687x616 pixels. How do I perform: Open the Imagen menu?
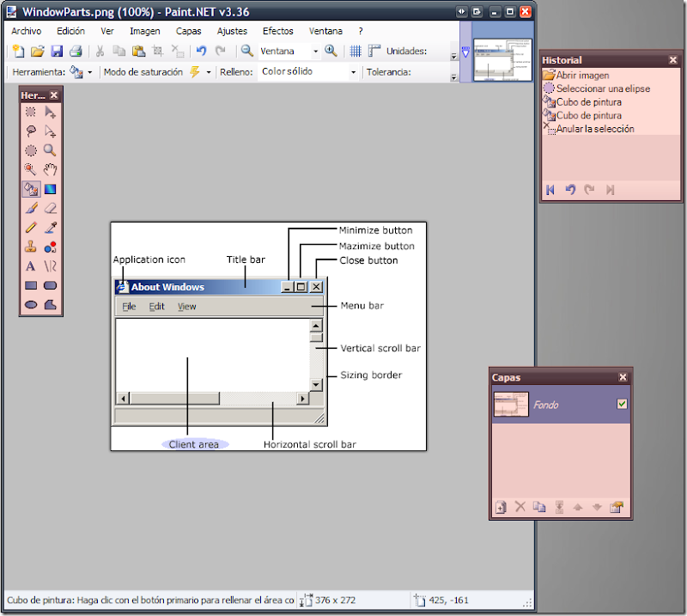pos(144,31)
